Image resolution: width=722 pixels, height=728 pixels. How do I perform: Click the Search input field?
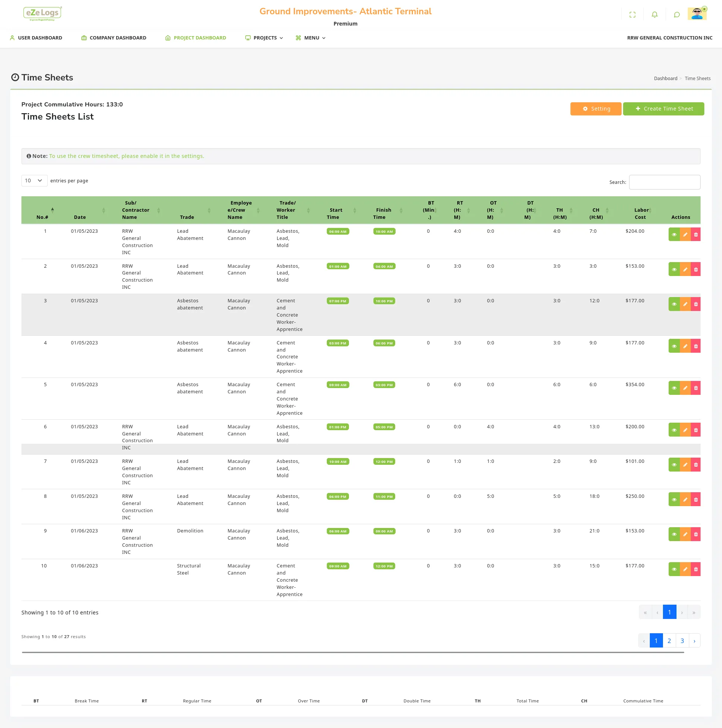(x=664, y=182)
